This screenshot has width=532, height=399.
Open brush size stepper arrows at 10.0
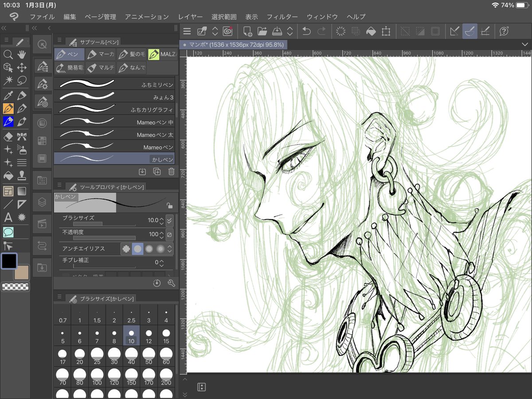point(161,220)
